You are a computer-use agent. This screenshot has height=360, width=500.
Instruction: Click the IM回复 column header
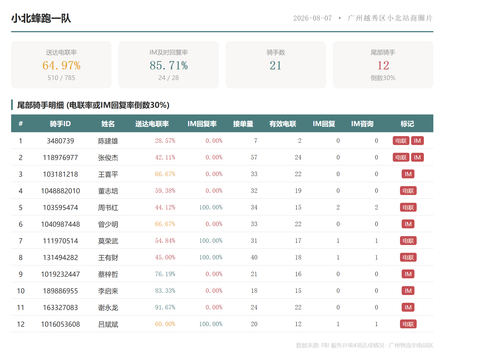pyautogui.click(x=324, y=124)
